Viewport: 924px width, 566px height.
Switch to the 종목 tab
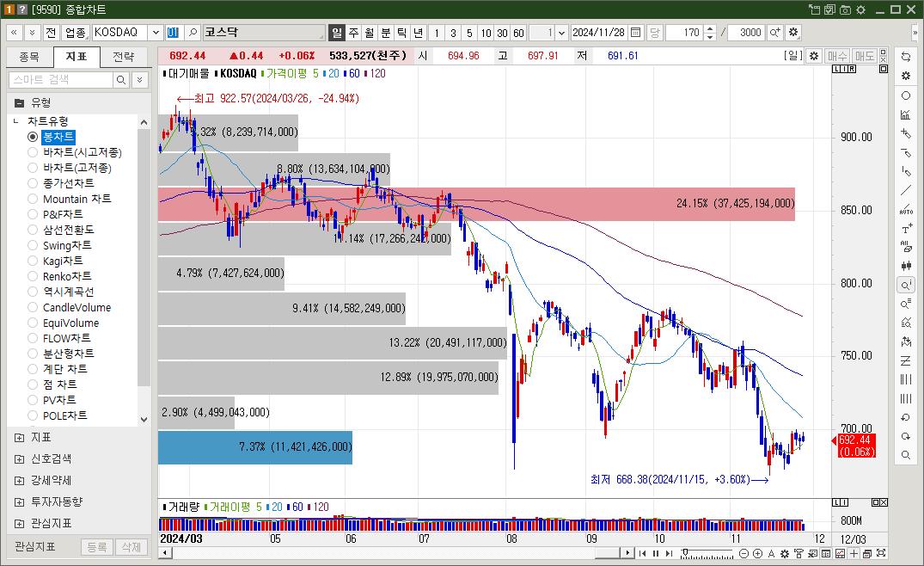pos(29,57)
